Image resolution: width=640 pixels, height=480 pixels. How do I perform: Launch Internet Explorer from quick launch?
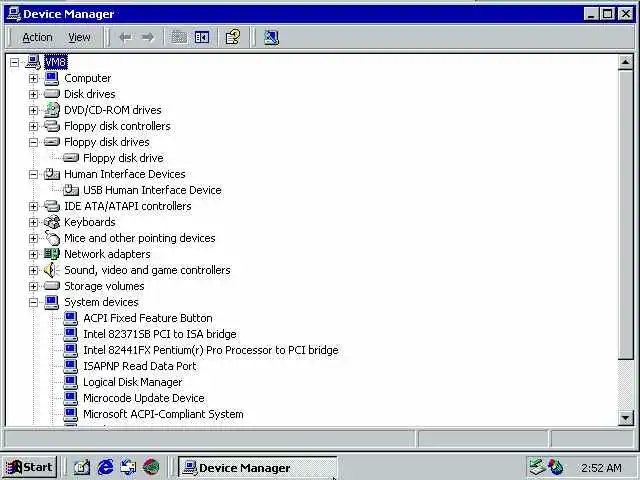pyautogui.click(x=105, y=467)
